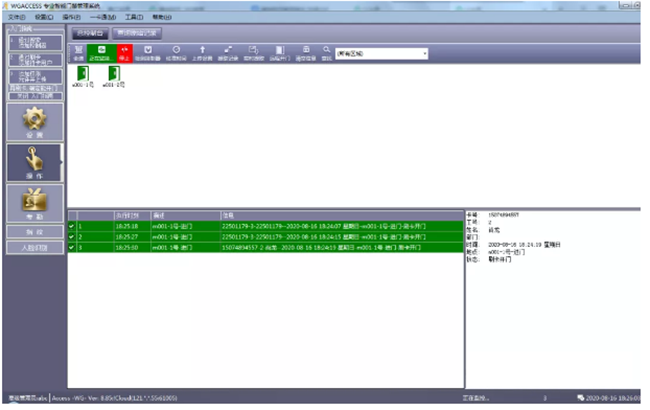Click the first button above the toolbar
Image resolution: width=650 pixels, height=410 pixels.
coord(89,34)
